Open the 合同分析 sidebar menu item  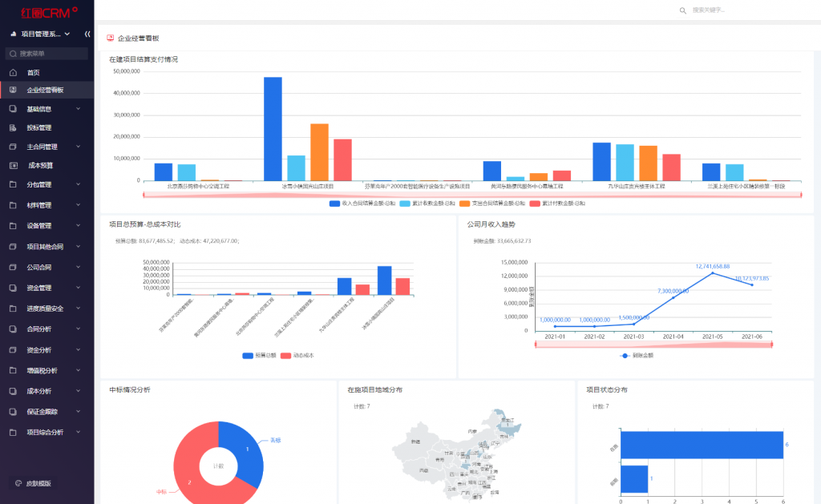(x=39, y=329)
